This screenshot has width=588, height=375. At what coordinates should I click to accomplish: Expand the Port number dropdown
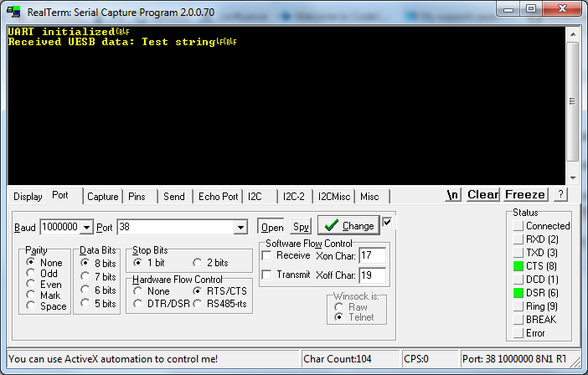[x=240, y=227]
